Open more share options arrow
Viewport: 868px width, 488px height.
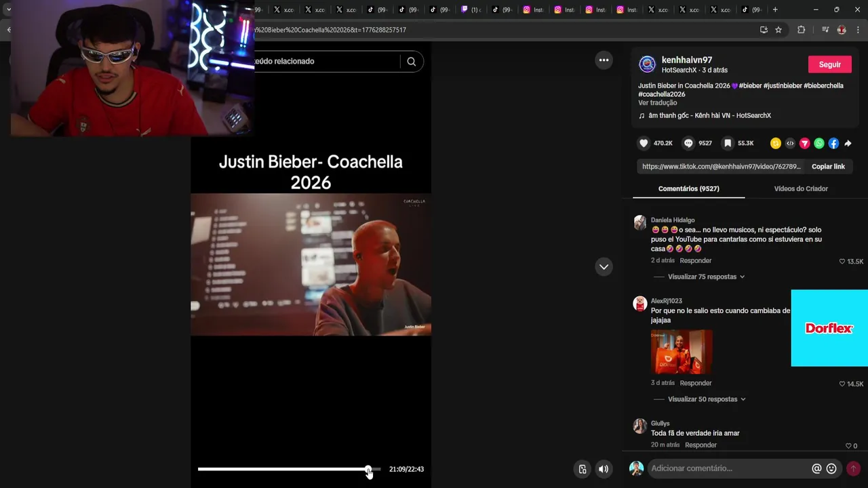848,143
